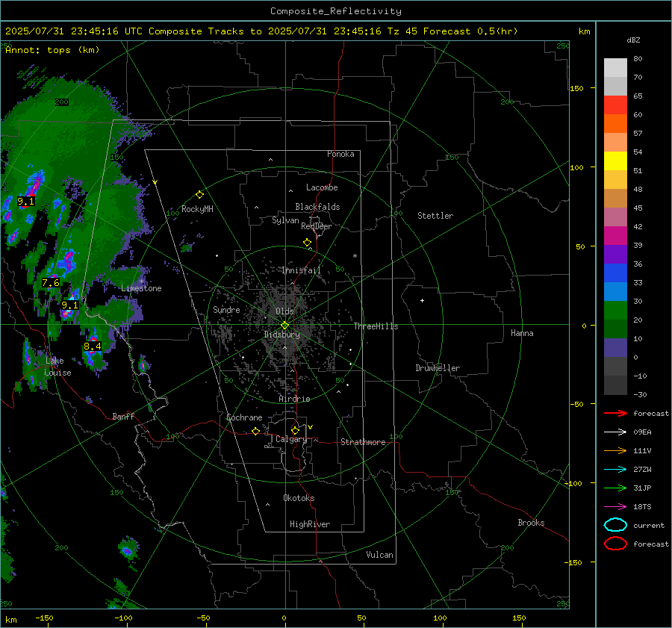Click the ThreeHills city label
Image resolution: width=672 pixels, height=628 pixels.
click(x=376, y=326)
